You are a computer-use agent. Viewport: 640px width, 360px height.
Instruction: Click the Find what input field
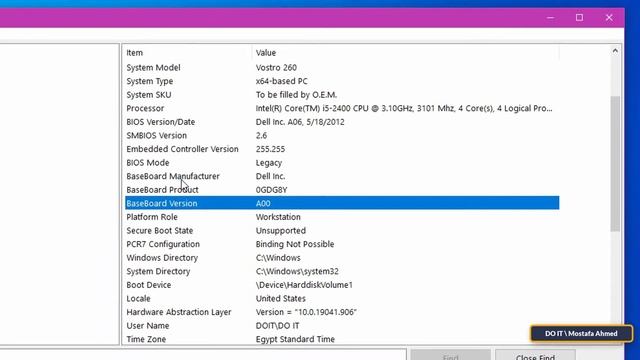(203, 355)
